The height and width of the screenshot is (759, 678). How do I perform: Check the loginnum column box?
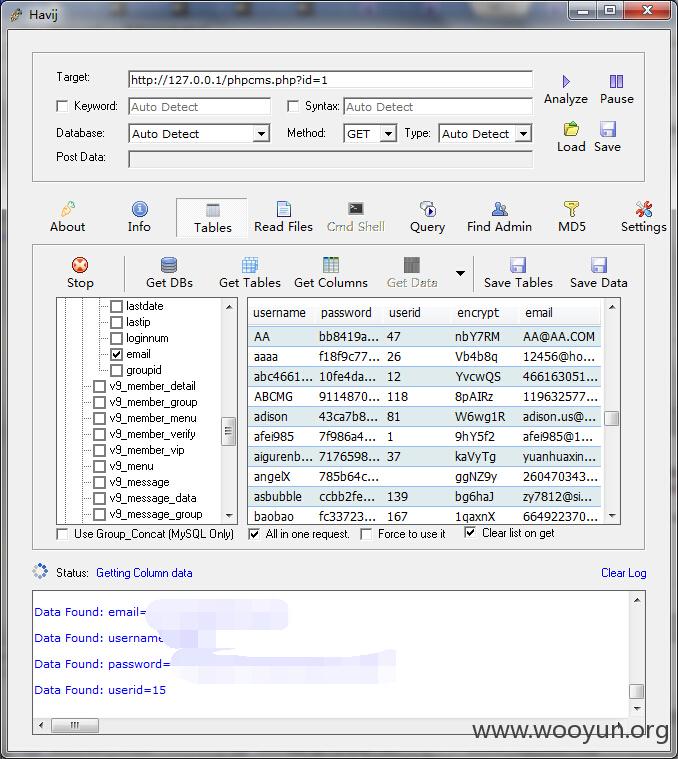[116, 338]
